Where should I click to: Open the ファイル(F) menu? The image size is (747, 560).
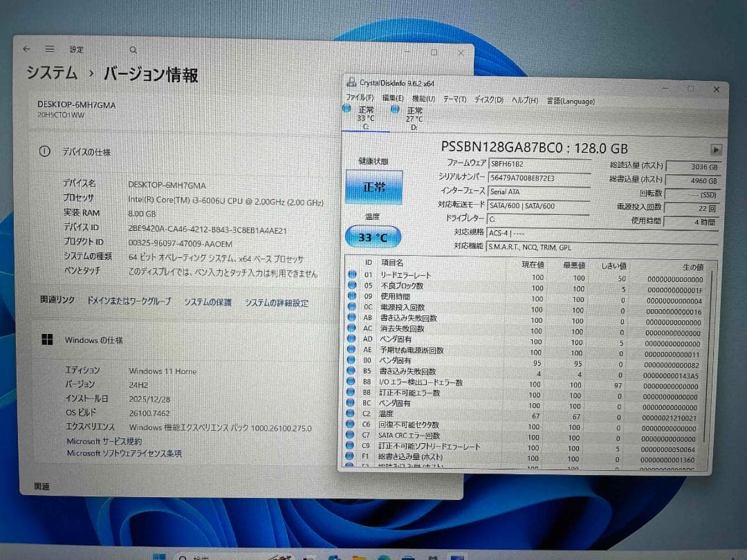(359, 98)
